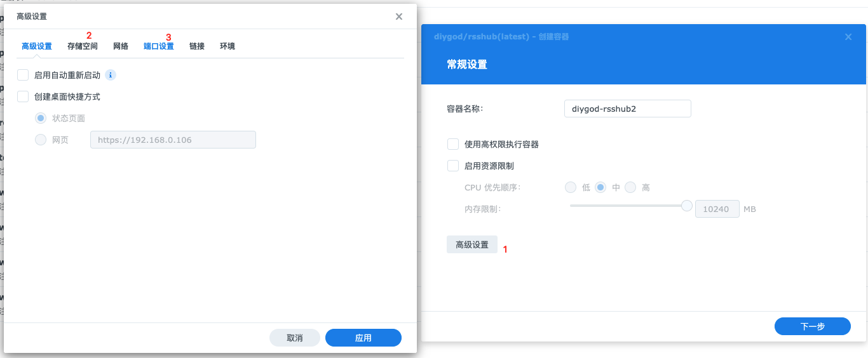The image size is (868, 358).
Task: Choose the 网页 radio option
Action: click(41, 140)
